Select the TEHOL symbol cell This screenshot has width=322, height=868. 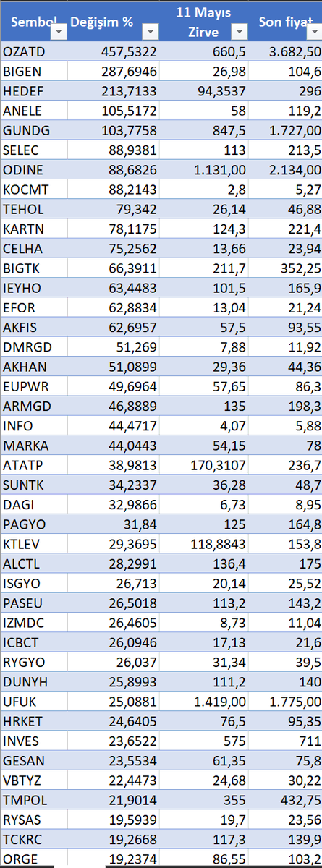(x=34, y=209)
